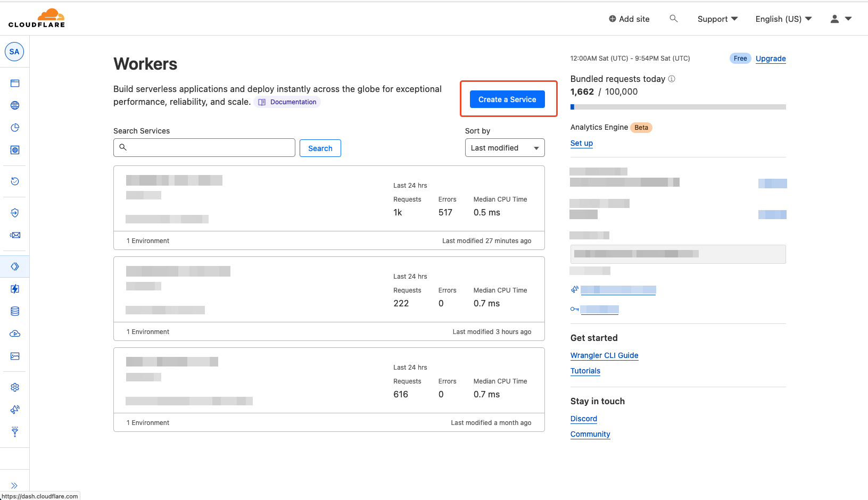Click the bundled requests progress bar

(x=677, y=106)
